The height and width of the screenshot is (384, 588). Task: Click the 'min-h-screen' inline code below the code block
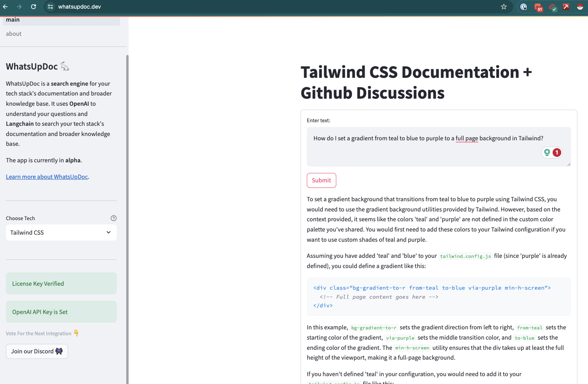coord(412,348)
